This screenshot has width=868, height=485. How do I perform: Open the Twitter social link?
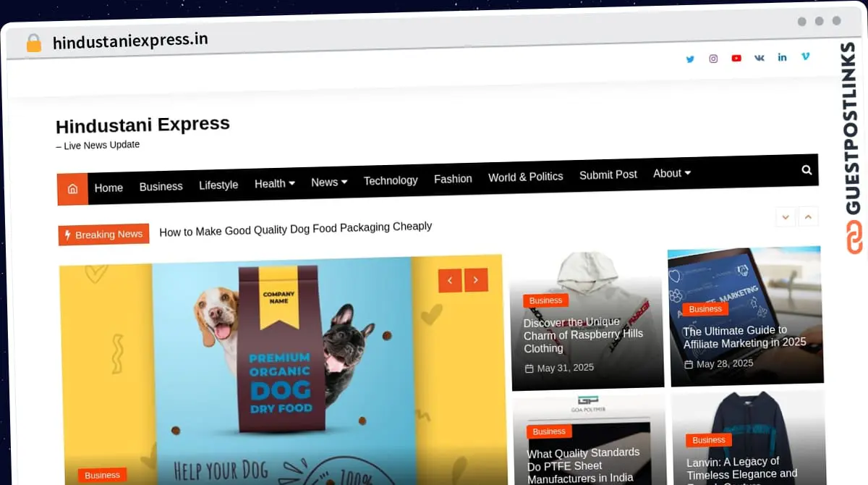(x=690, y=59)
